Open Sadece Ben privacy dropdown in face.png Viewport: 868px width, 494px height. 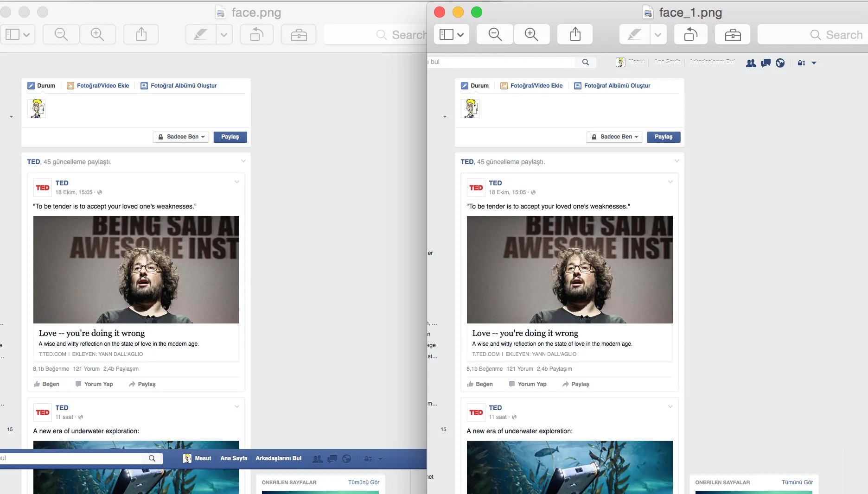(181, 137)
